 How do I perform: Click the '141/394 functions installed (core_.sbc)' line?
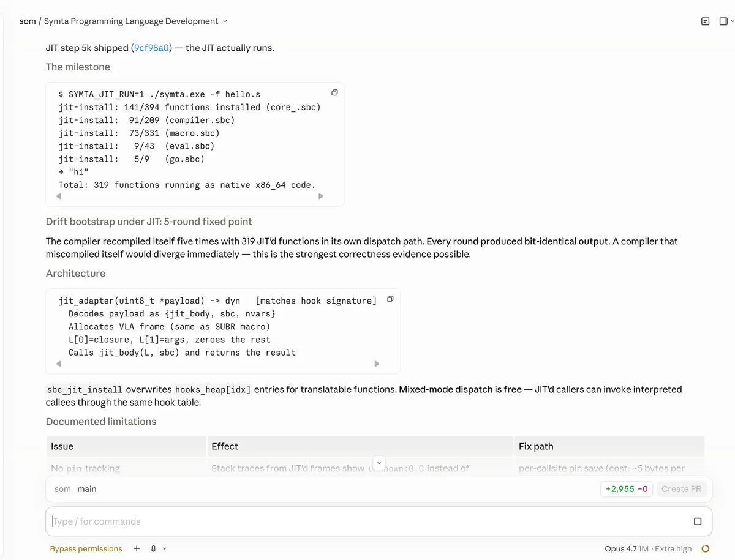tap(190, 107)
